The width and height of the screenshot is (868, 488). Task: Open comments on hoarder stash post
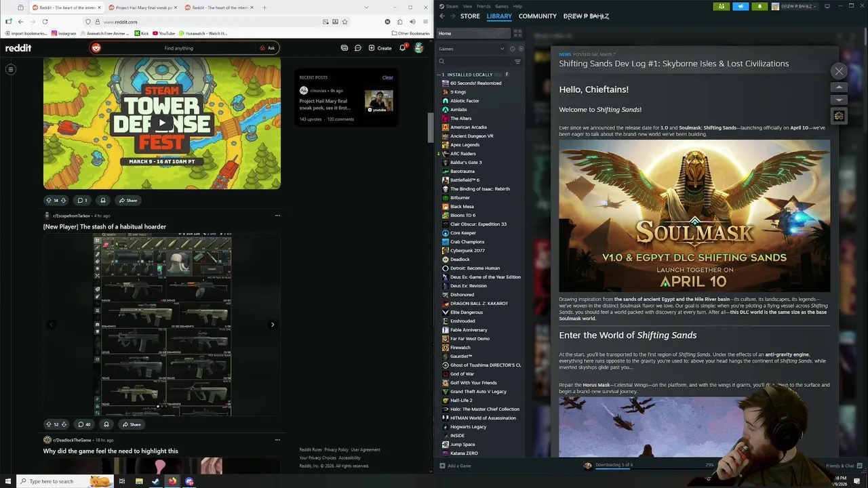click(84, 424)
